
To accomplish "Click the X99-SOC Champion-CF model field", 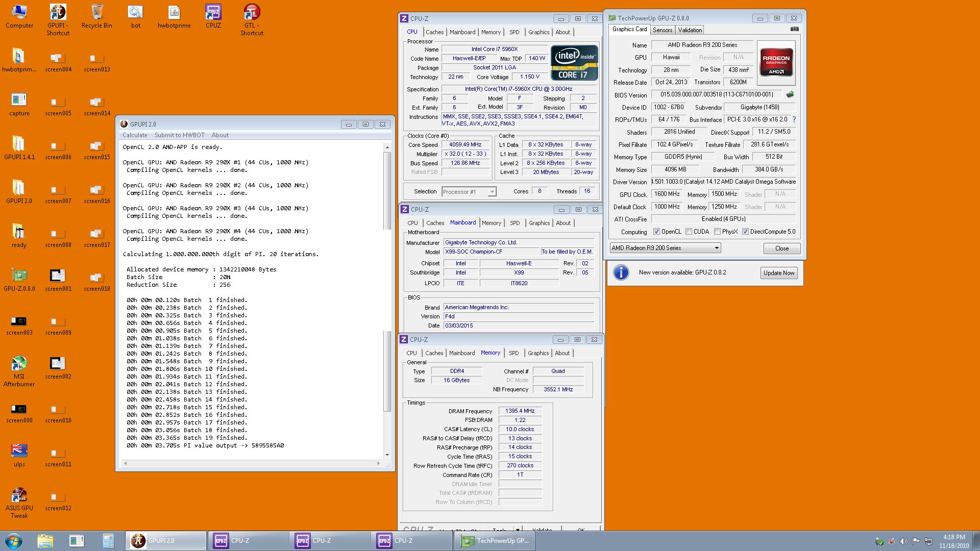I will click(x=492, y=252).
